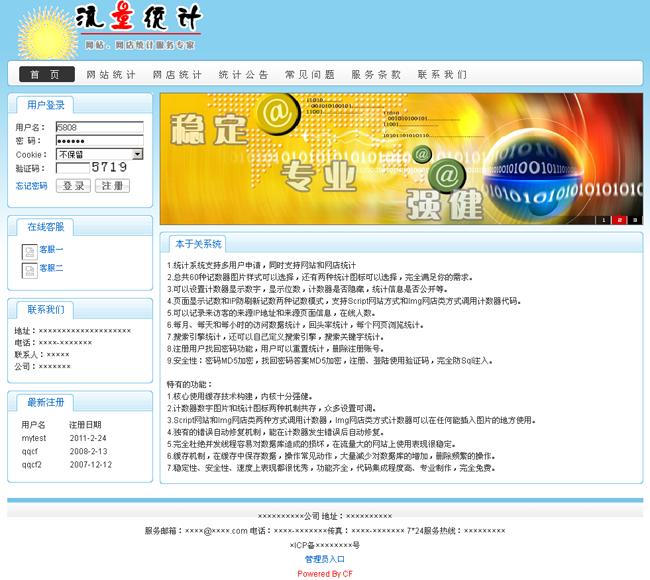Click the 本于关系统 panel title

click(x=198, y=244)
